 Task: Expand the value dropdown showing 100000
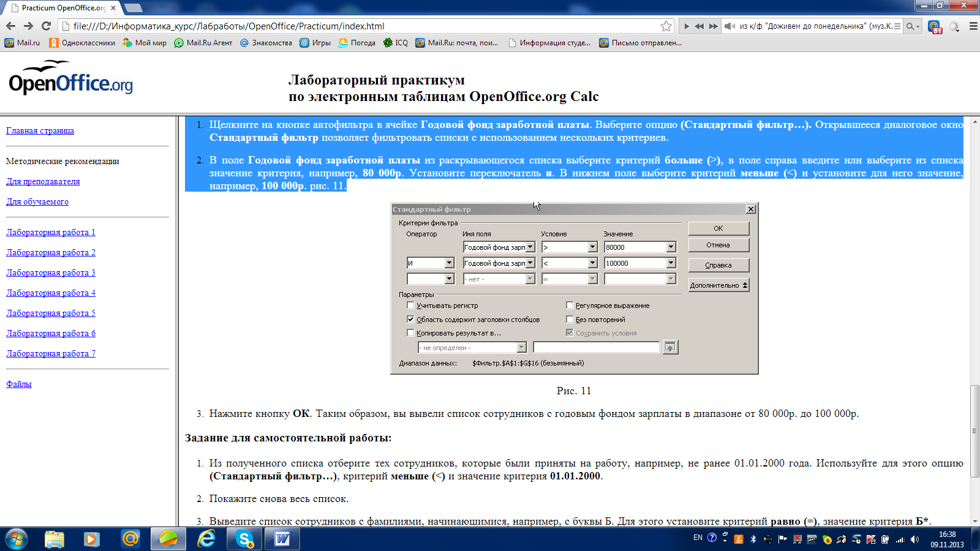[671, 263]
